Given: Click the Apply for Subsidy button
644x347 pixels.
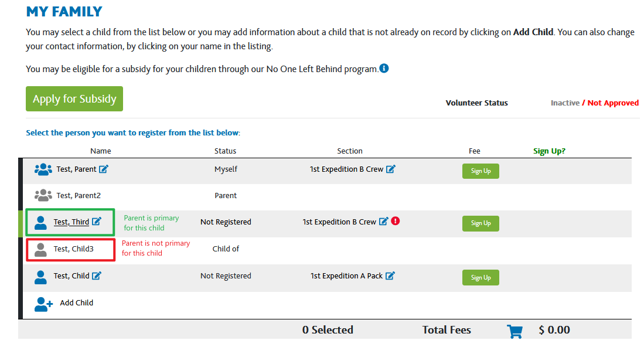Looking at the screenshot, I should pyautogui.click(x=74, y=98).
